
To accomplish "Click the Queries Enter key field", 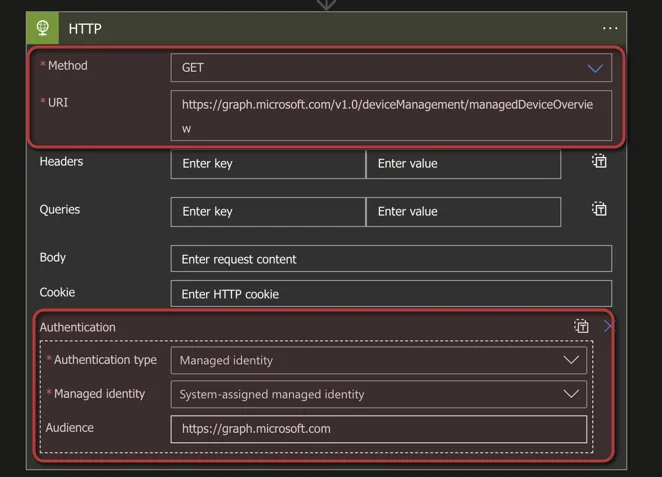I will pyautogui.click(x=268, y=212).
